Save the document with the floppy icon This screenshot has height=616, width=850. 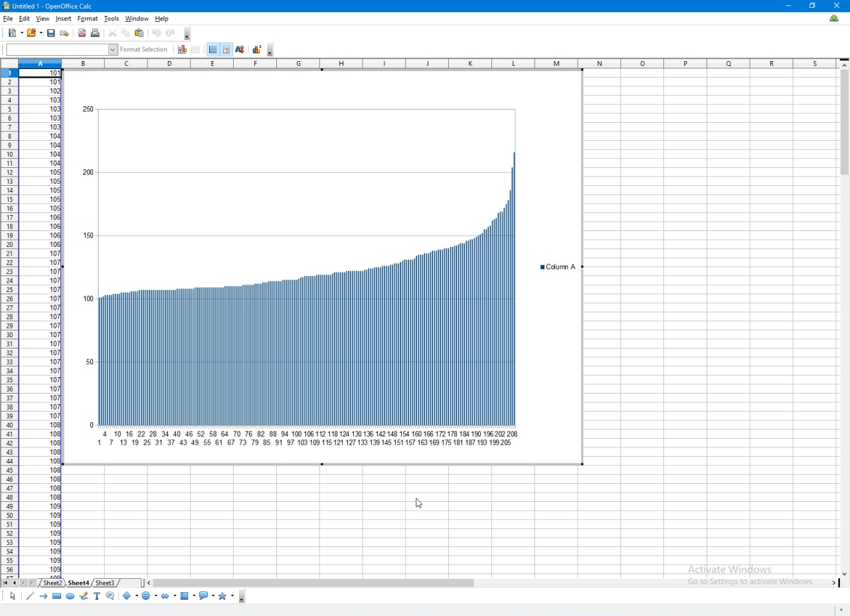[50, 33]
